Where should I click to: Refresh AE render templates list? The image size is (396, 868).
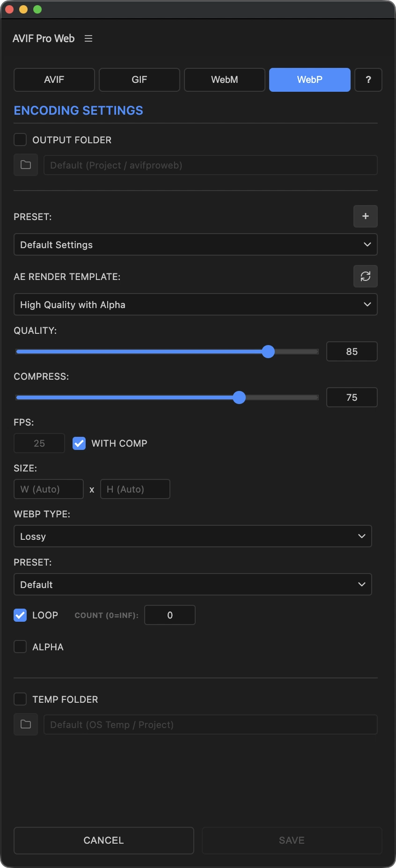point(366,276)
